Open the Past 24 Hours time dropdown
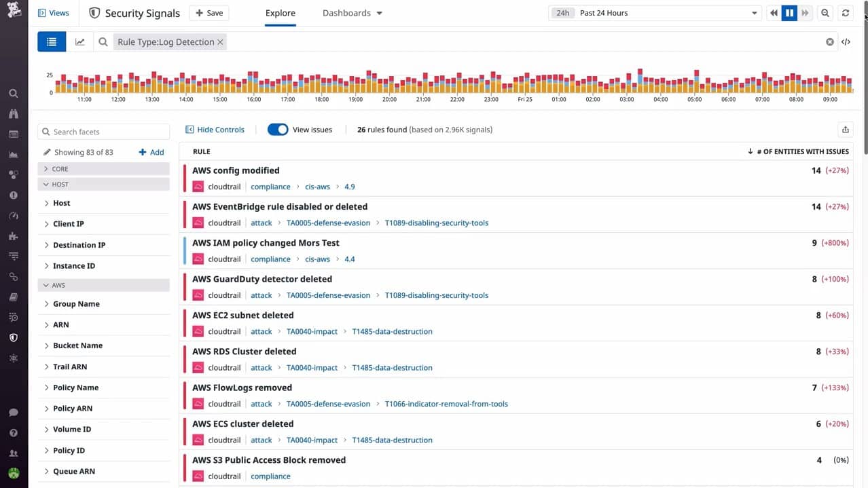This screenshot has width=868, height=488. click(x=654, y=13)
